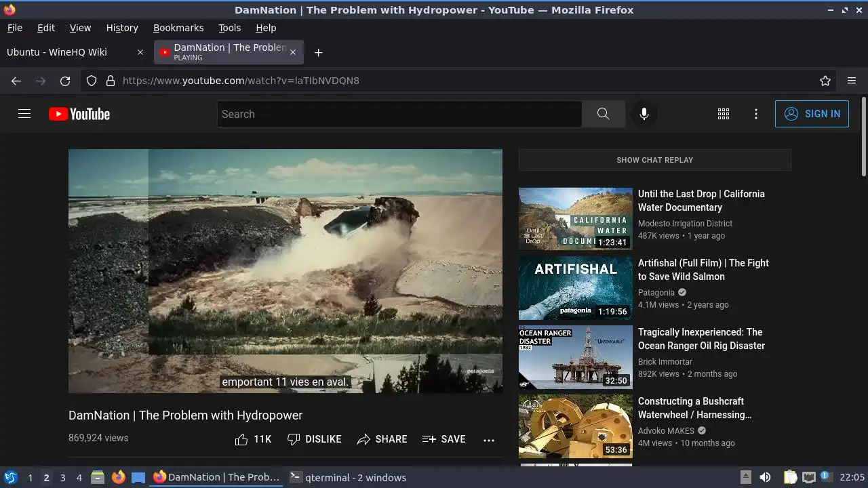
Task: Open the Bookmarks menu
Action: tap(178, 28)
